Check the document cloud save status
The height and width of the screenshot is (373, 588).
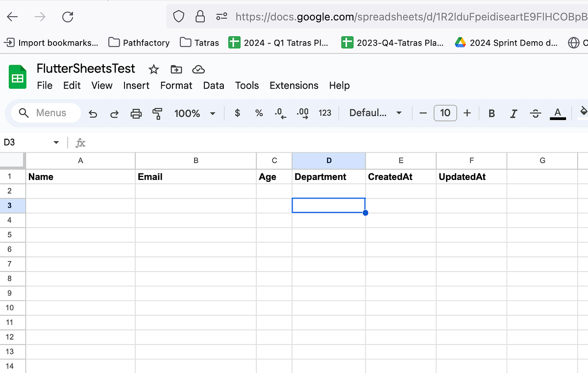pyautogui.click(x=198, y=69)
